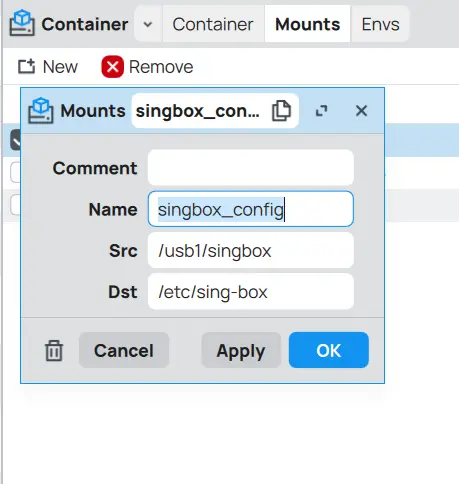Toggle the checked row checkbox behind dialog

[15, 140]
